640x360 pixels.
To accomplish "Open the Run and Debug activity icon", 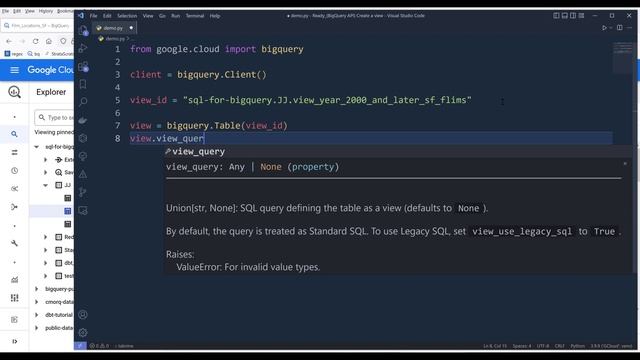I will 83,49.
